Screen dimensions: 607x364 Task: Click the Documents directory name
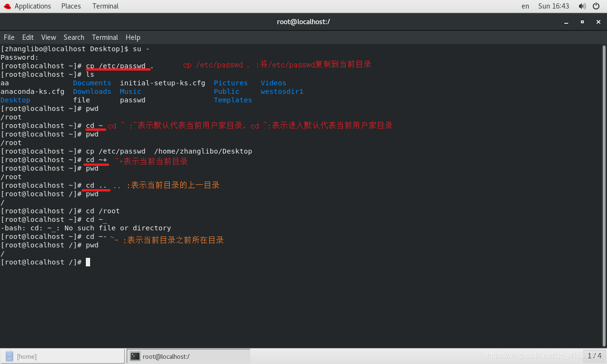tap(92, 83)
